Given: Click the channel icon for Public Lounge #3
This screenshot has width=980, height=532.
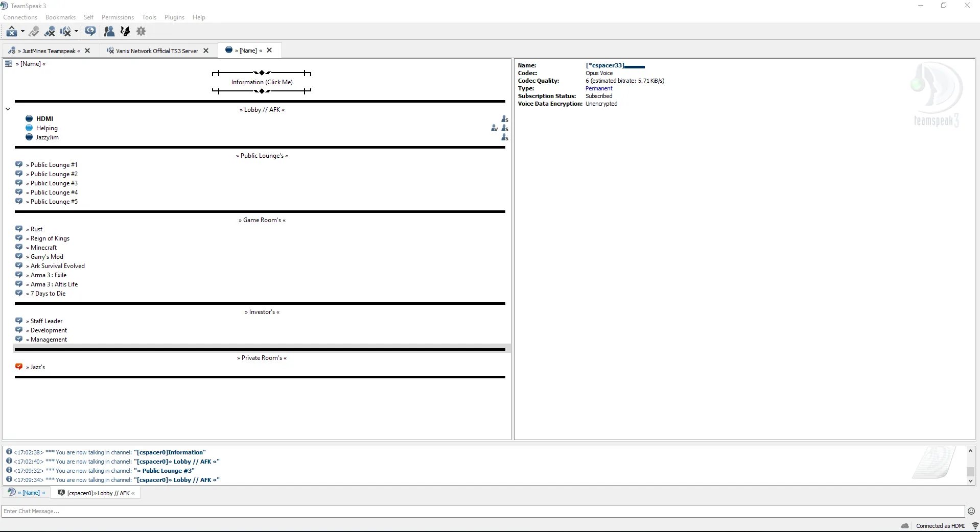Looking at the screenshot, I should (19, 183).
